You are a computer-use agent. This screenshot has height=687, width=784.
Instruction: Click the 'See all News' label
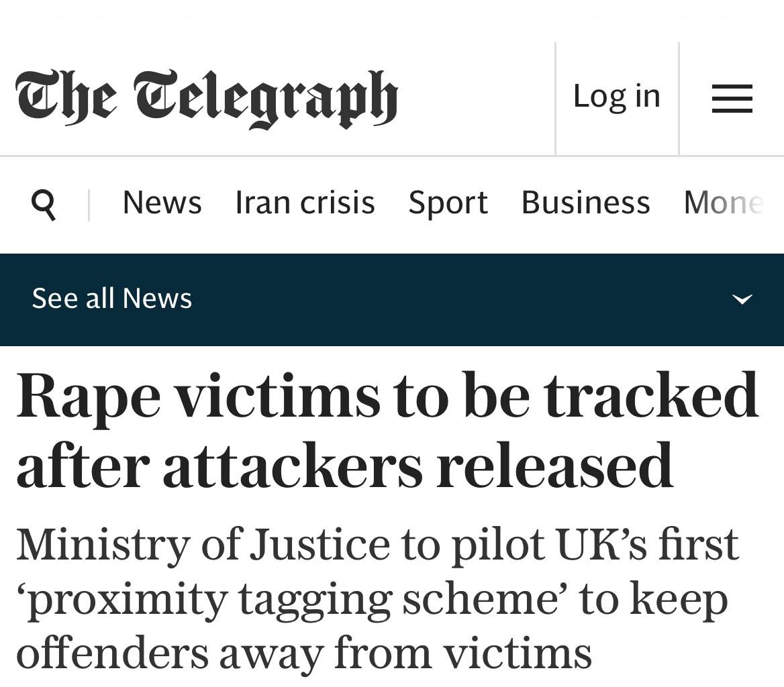click(x=112, y=299)
